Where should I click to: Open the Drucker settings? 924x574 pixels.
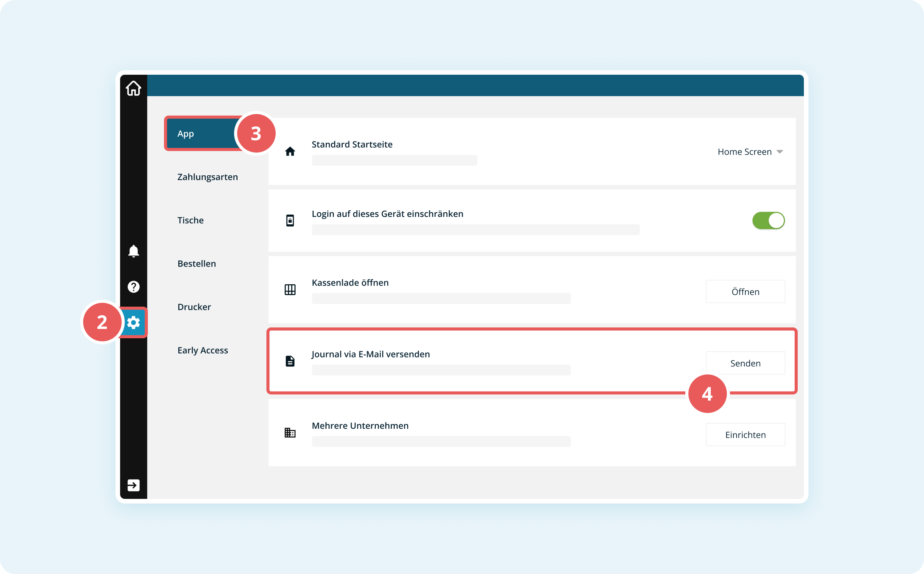click(x=194, y=307)
